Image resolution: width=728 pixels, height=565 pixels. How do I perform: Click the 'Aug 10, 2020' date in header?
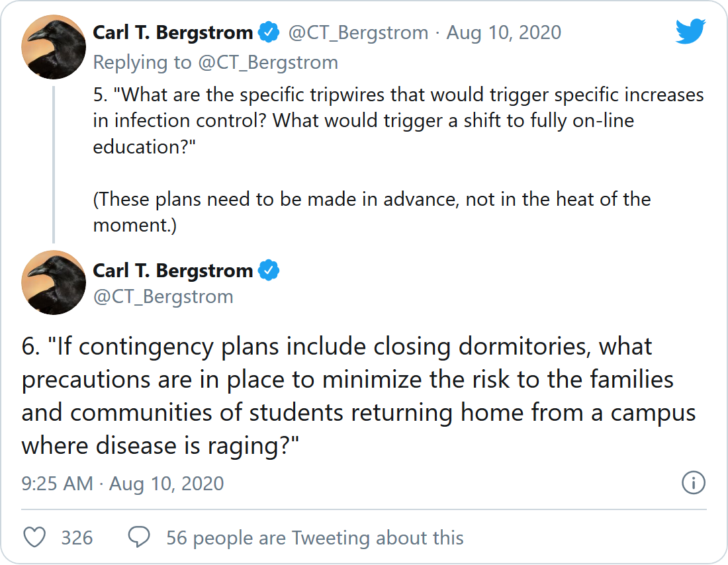pyautogui.click(x=504, y=32)
